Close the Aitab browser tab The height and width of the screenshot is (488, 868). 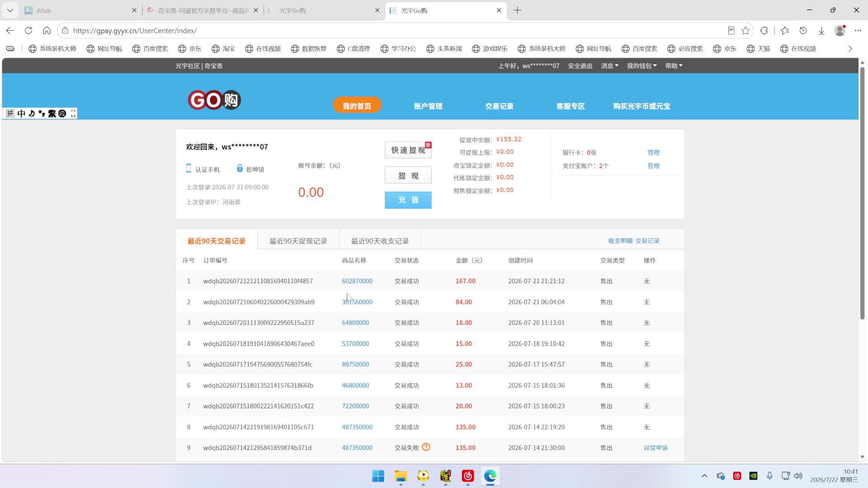[134, 10]
